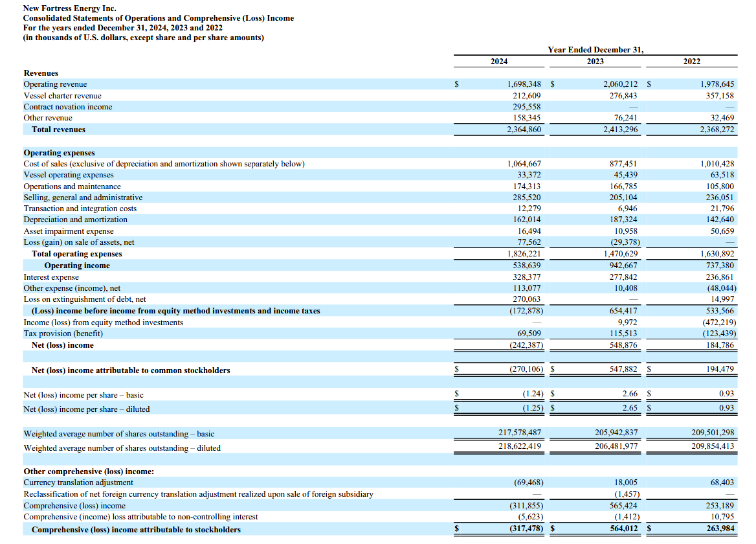Click the Currency translation adjustment label
The width and height of the screenshot is (756, 544).
tap(78, 482)
